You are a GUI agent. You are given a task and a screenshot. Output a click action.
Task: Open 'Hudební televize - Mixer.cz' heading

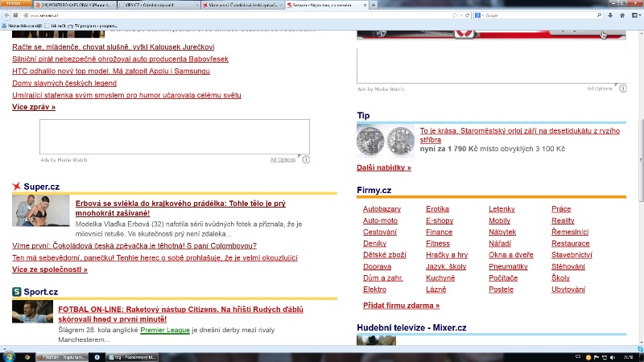click(x=411, y=327)
